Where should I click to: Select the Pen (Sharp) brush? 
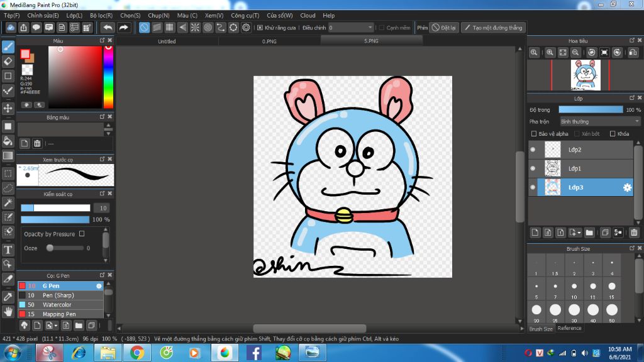60,295
